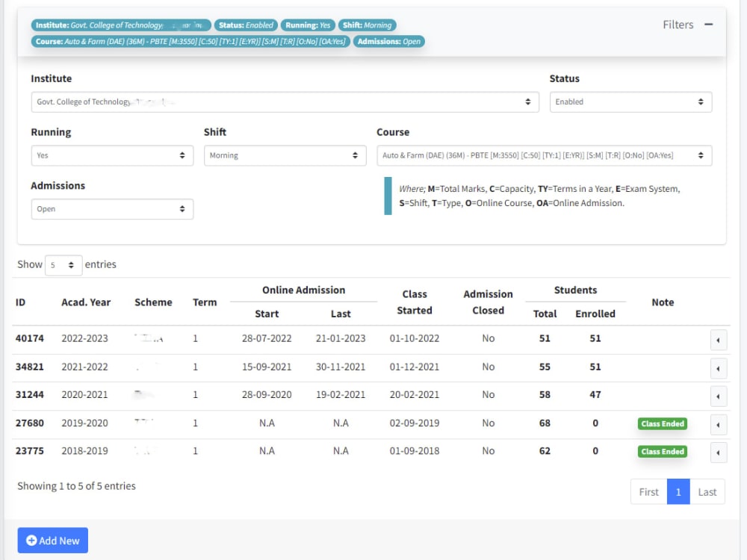This screenshot has height=560, width=747.
Task: Go to Last page in pagination
Action: (707, 492)
